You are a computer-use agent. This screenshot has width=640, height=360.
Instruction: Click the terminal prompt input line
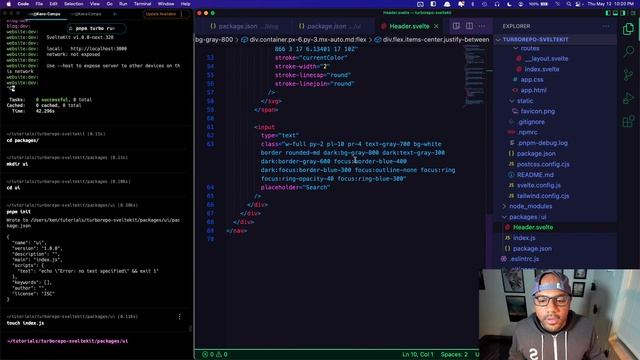[96, 341]
